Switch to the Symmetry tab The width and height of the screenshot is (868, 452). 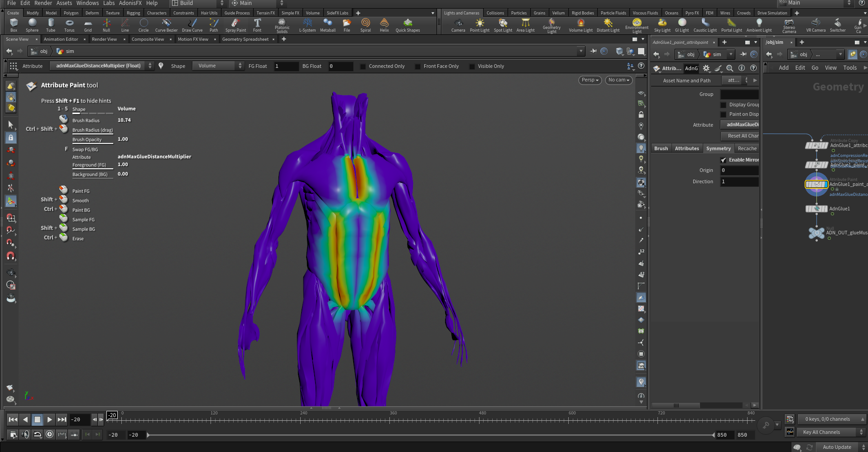pos(718,148)
